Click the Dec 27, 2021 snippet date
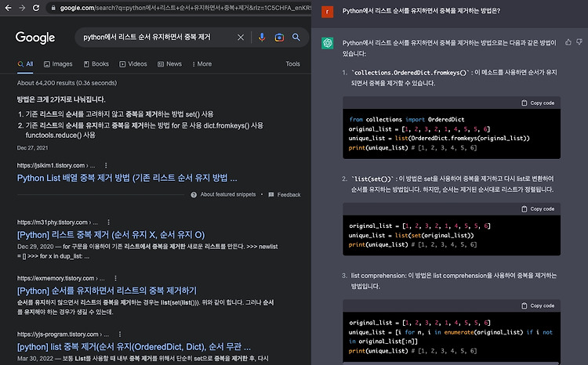The height and width of the screenshot is (365, 588). 32,148
